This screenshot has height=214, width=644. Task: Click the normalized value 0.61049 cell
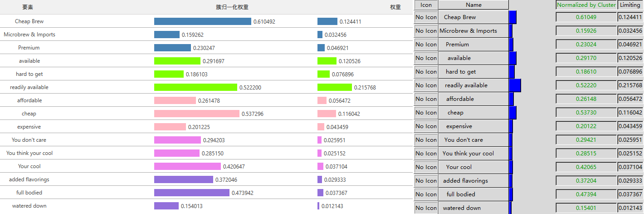pyautogui.click(x=586, y=17)
